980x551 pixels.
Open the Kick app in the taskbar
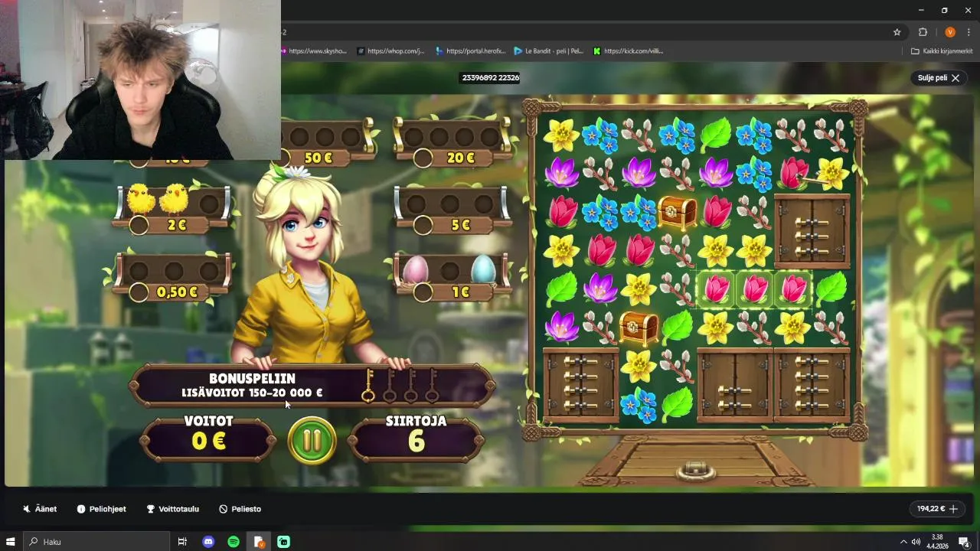click(x=283, y=542)
